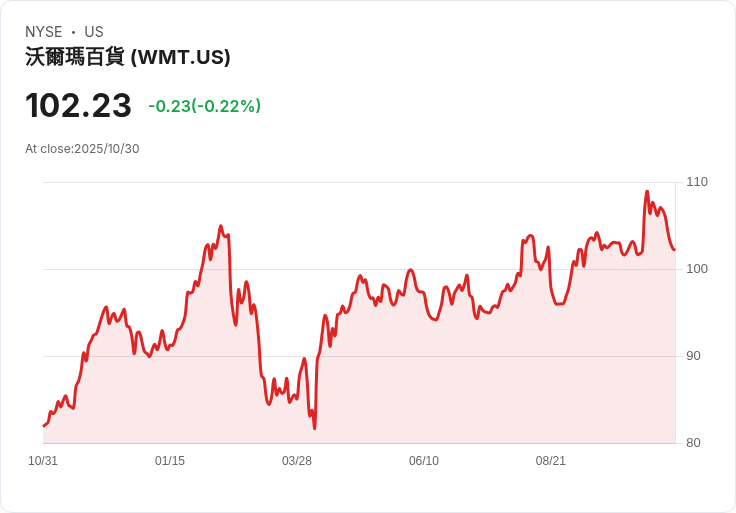Select the 06/10 x-axis date label
The image size is (736, 513).
(424, 461)
